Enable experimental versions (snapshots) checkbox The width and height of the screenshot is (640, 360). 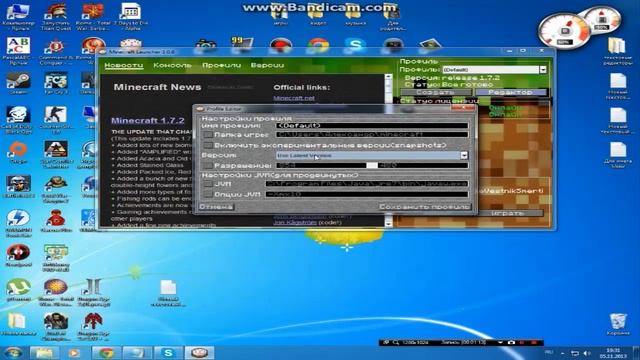click(x=208, y=145)
